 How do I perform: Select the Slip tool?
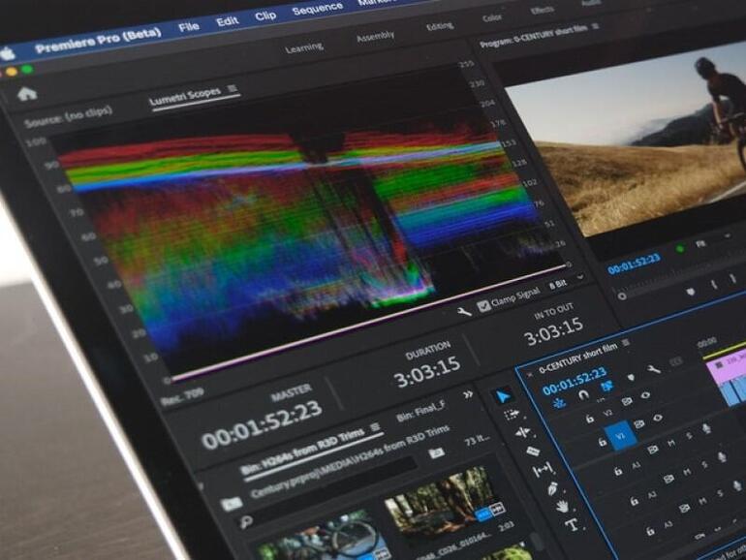coord(543,470)
